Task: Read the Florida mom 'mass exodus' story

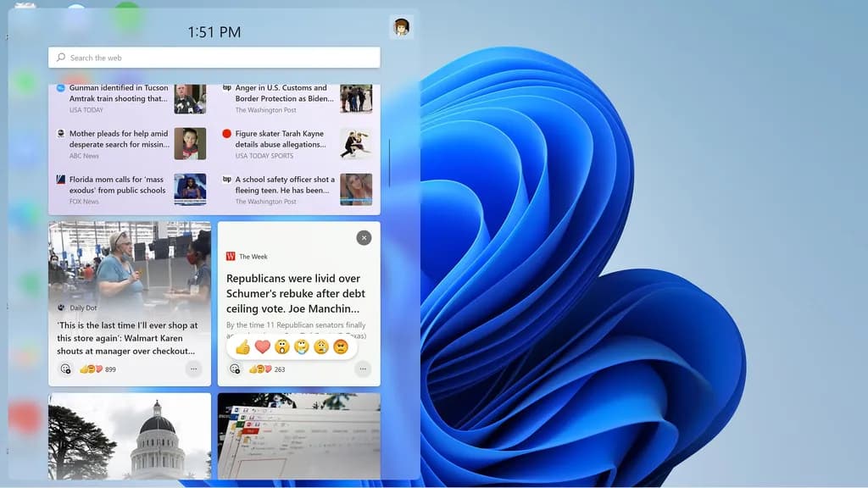Action: click(118, 185)
